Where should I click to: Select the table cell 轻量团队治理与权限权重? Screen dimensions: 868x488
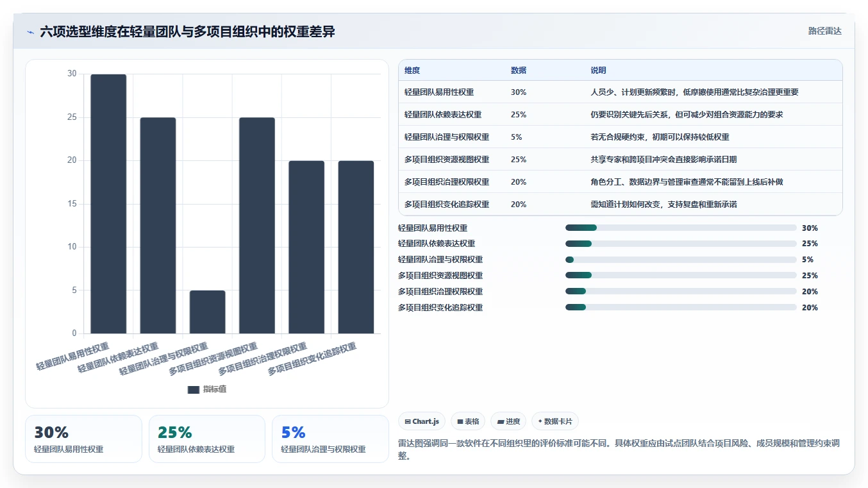(x=447, y=137)
